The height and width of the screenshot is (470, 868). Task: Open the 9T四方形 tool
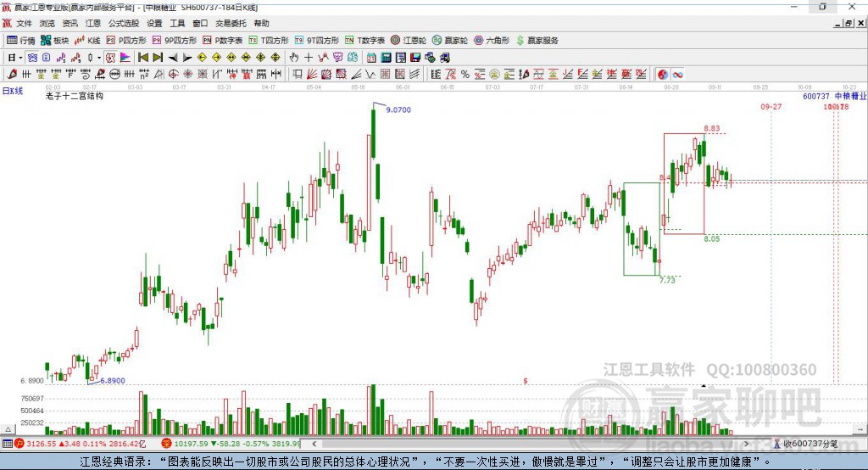pos(317,41)
